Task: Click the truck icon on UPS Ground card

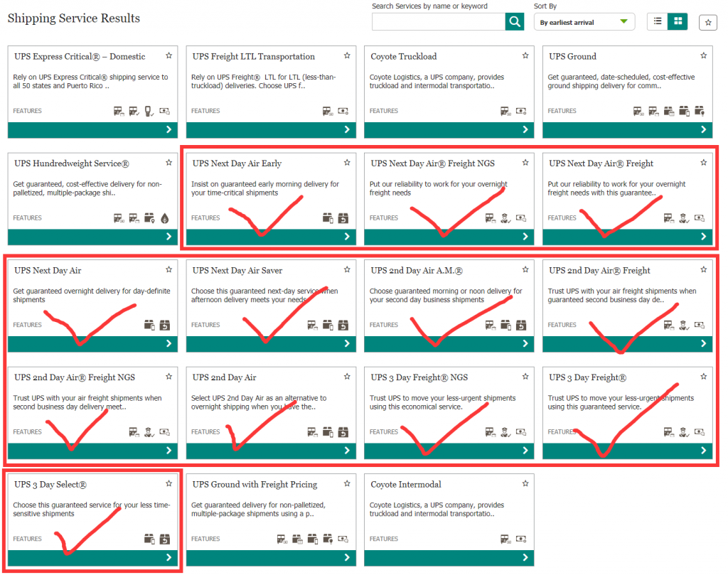Action: pyautogui.click(x=640, y=111)
